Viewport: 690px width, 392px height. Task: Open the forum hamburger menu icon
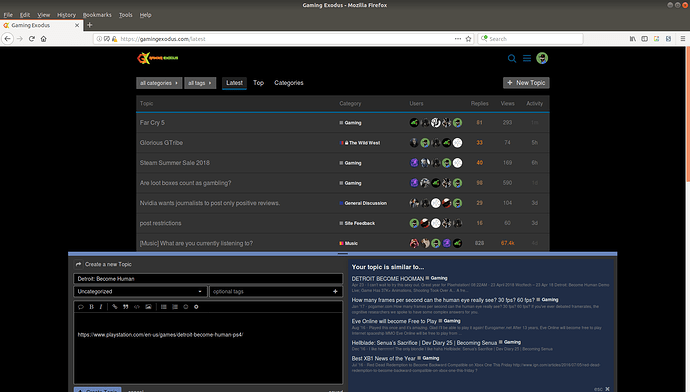point(527,58)
